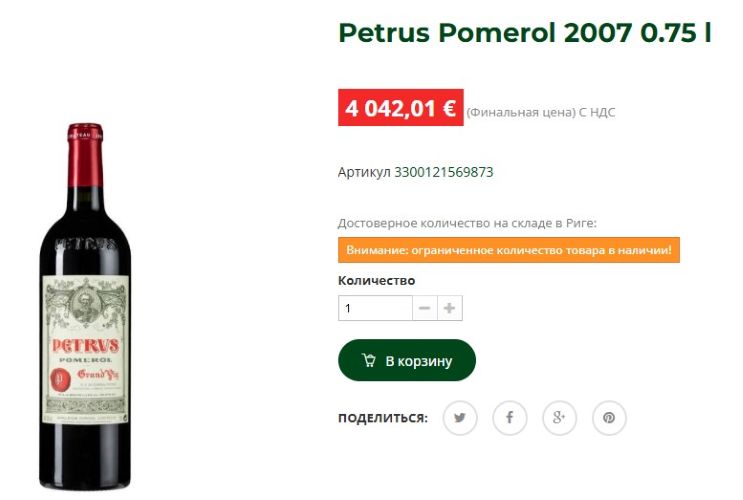Pin the product via Pinterest icon
The width and height of the screenshot is (743, 500).
[609, 418]
